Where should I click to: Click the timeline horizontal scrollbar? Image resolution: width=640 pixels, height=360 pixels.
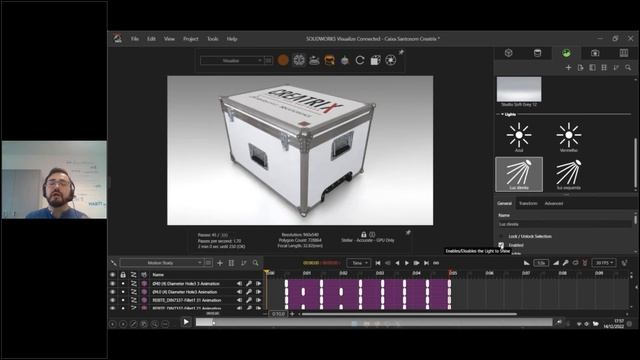[x=409, y=314]
